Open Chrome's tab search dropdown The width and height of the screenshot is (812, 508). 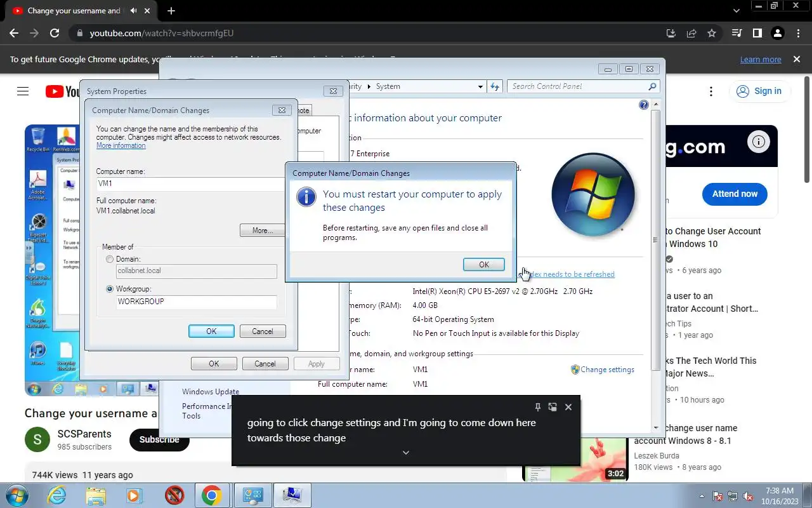(x=737, y=11)
